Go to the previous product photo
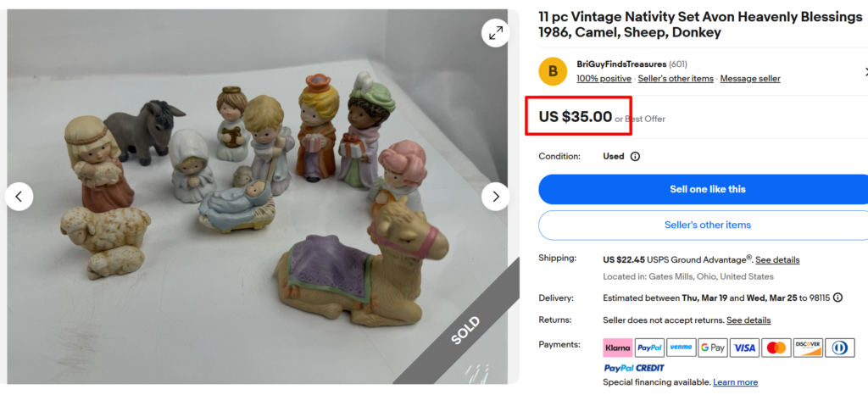868x395 pixels. (19, 197)
